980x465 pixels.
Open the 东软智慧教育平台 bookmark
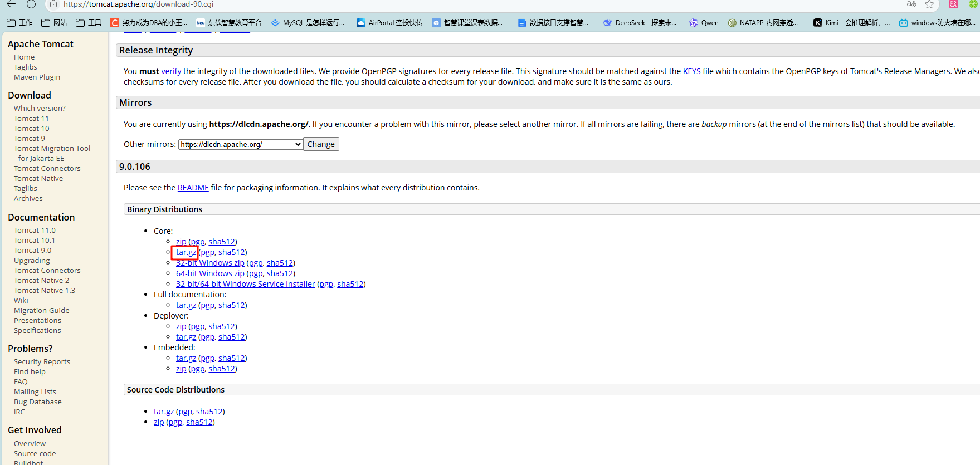pos(229,23)
